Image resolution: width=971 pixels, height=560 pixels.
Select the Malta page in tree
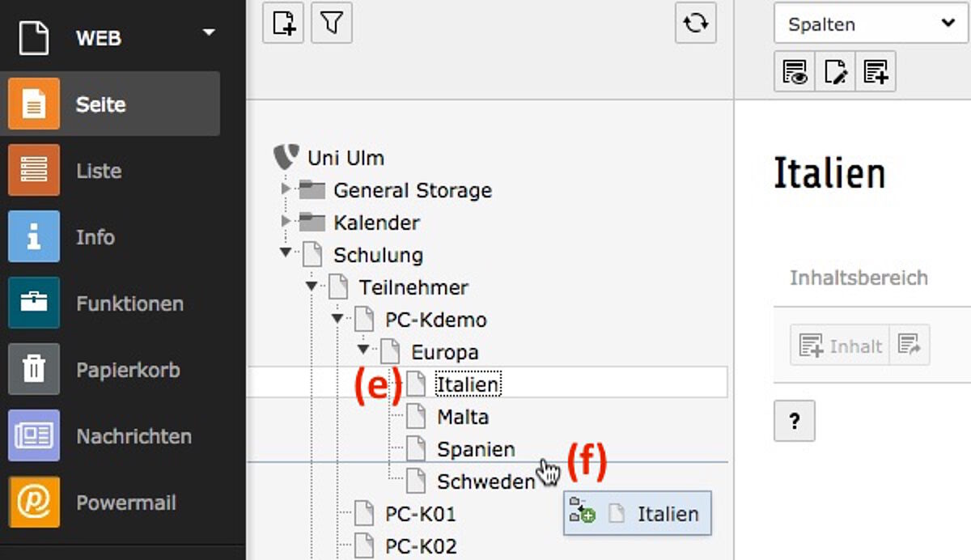(463, 418)
